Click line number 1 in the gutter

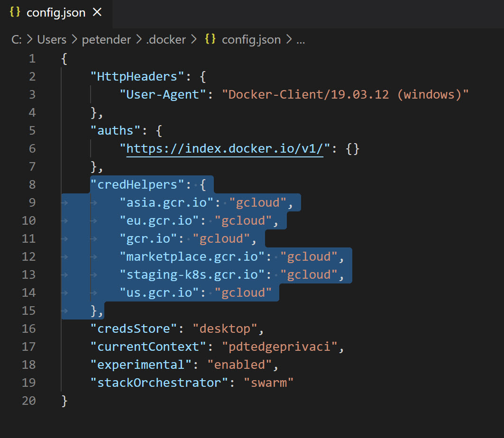click(x=32, y=58)
